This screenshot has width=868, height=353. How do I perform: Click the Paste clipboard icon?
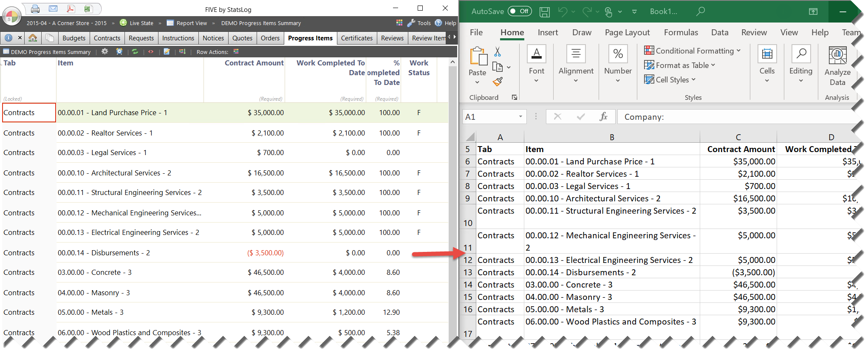478,56
